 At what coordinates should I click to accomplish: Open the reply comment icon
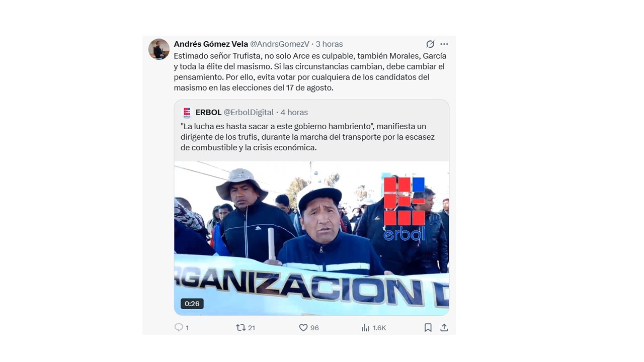tap(179, 327)
